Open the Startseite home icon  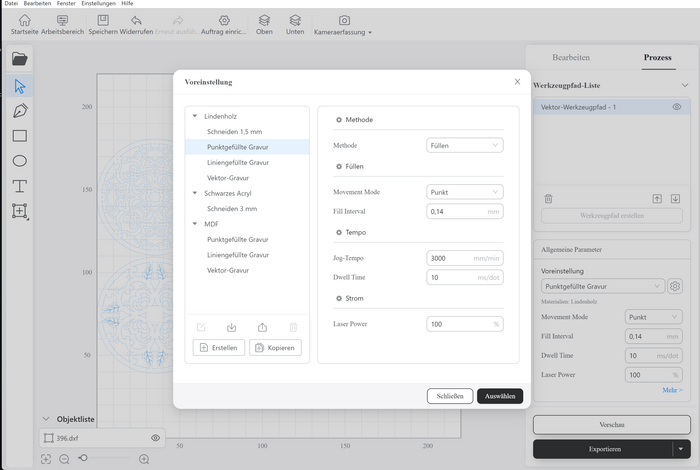(x=25, y=20)
